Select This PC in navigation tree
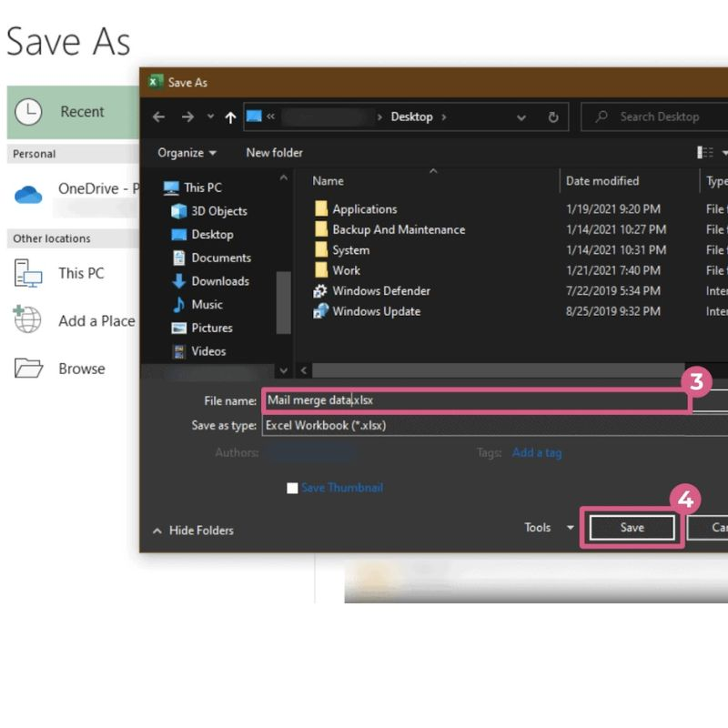 pos(193,187)
